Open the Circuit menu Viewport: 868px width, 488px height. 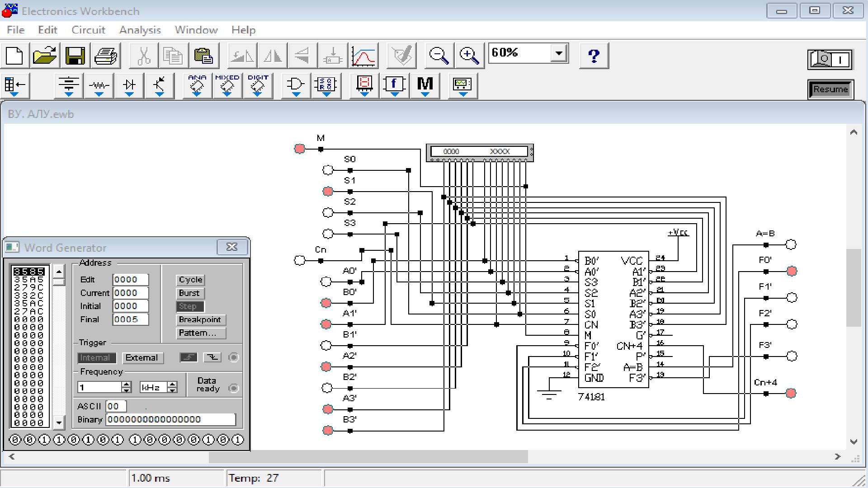(88, 30)
